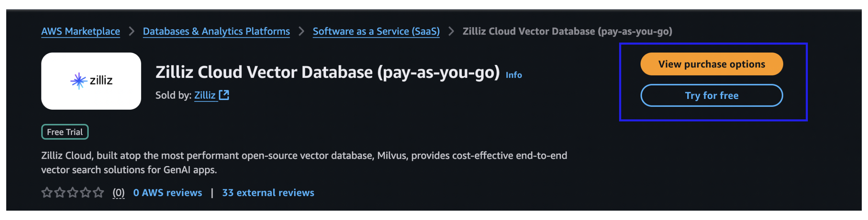Open Databases & Analytics Platforms breadcrumb
This screenshot has height=220, width=868.
point(216,31)
